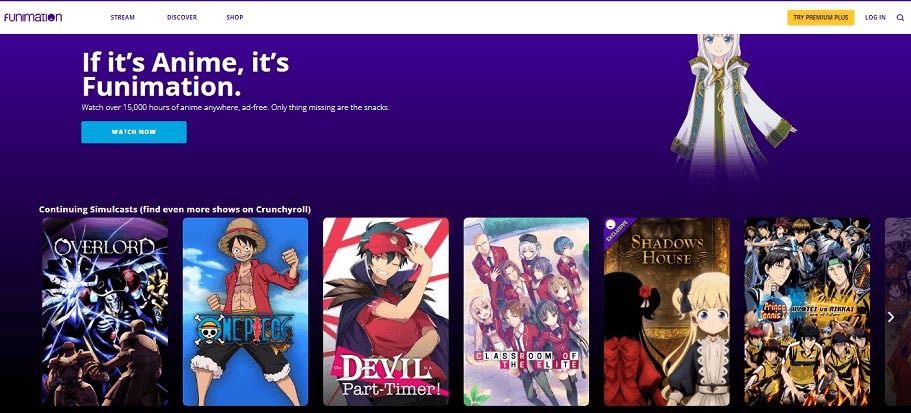Open The Devil Is a Part-Timer poster
The width and height of the screenshot is (911, 413).
[x=385, y=311]
